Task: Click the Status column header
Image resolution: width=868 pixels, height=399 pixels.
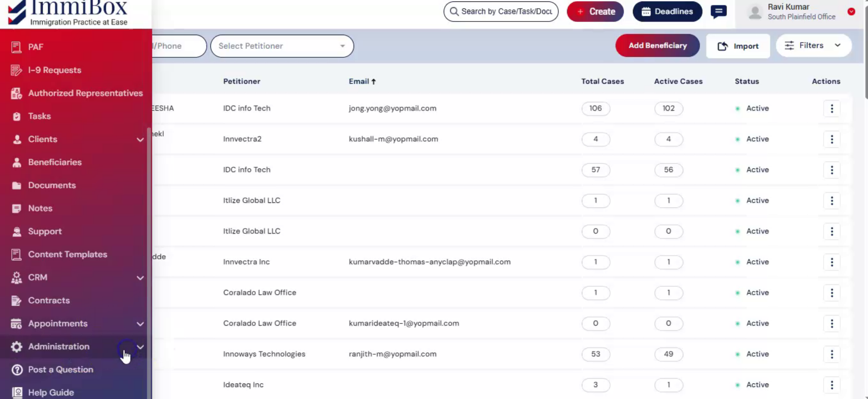Action: (x=747, y=81)
